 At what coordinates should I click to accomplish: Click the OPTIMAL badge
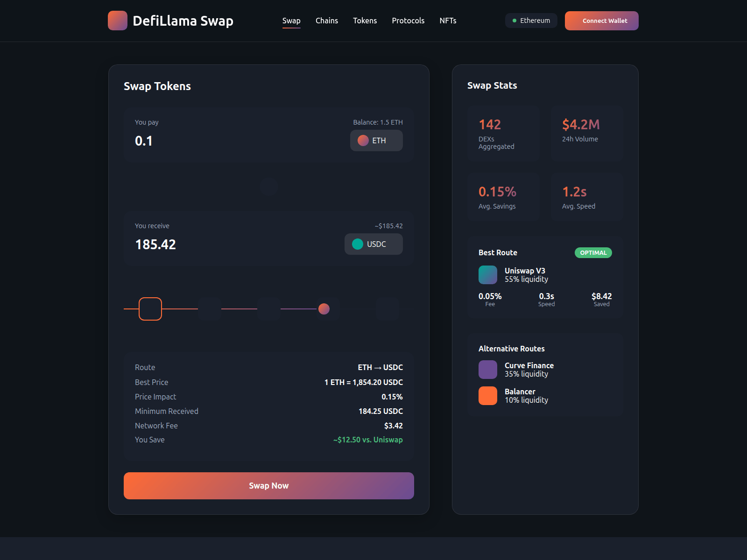pos(593,252)
